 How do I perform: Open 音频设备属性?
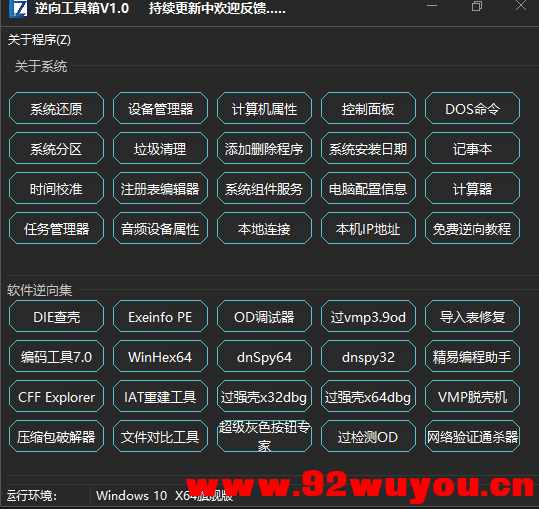click(161, 229)
